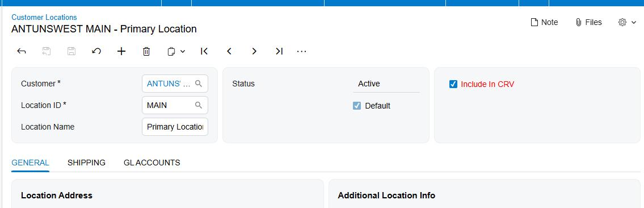The height and width of the screenshot is (208, 644).
Task: Click the Save and Close icon
Action: pyautogui.click(x=47, y=51)
